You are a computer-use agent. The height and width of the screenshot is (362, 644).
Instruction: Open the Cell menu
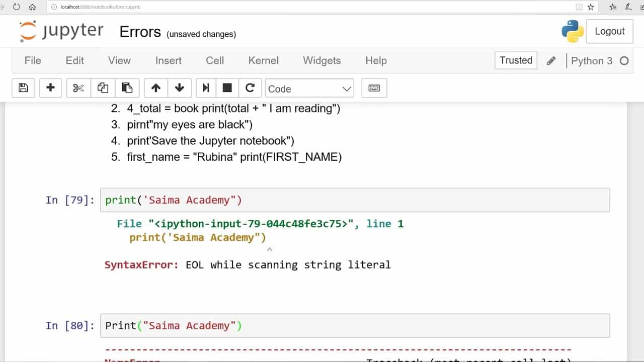(x=215, y=60)
